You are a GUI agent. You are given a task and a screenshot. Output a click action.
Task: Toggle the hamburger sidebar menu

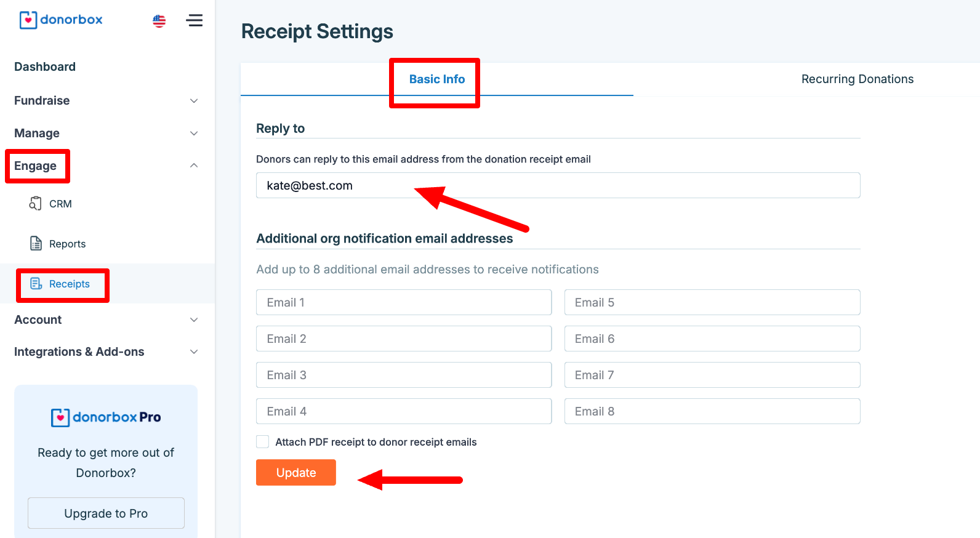click(x=195, y=20)
